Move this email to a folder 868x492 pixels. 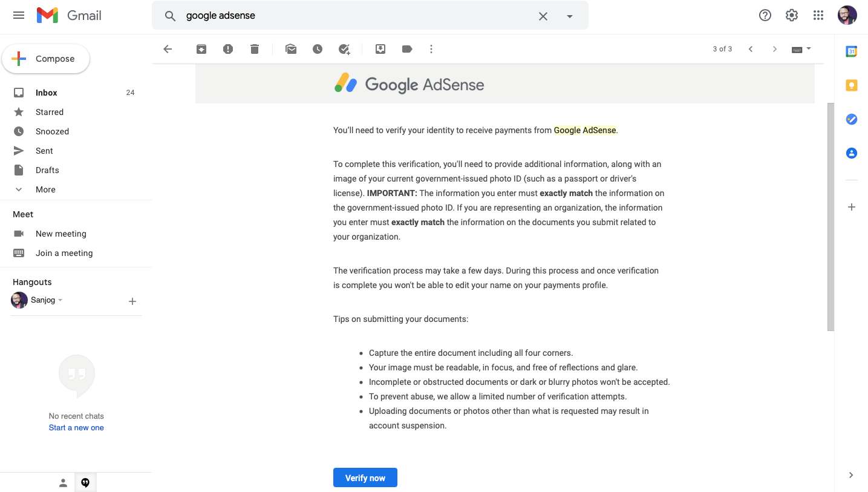(x=380, y=49)
